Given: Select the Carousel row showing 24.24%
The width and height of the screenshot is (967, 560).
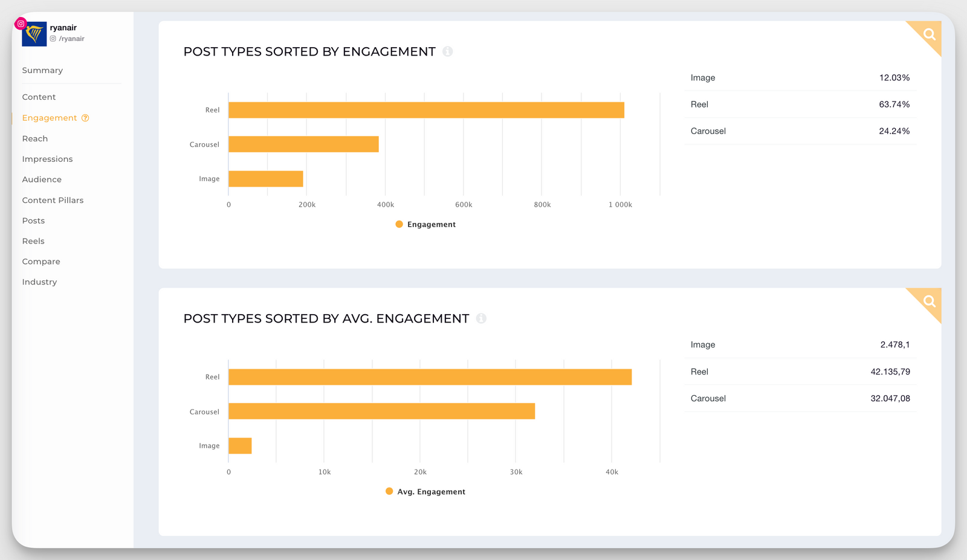Looking at the screenshot, I should pos(799,131).
